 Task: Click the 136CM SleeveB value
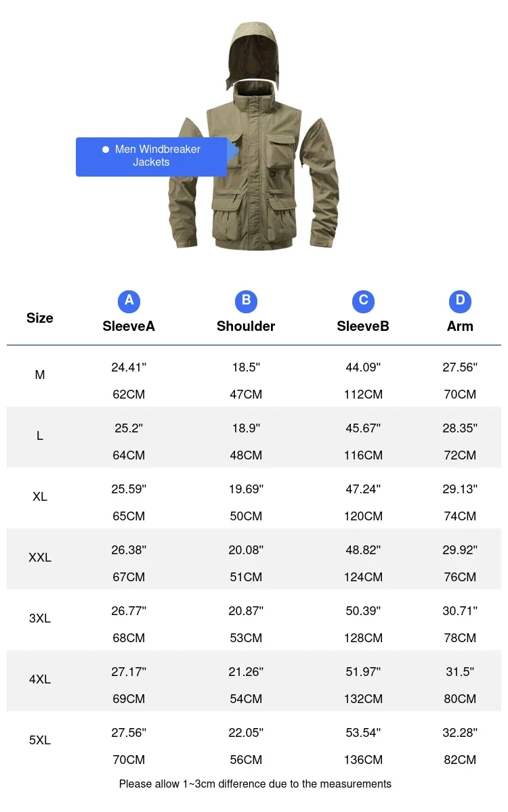click(x=363, y=760)
